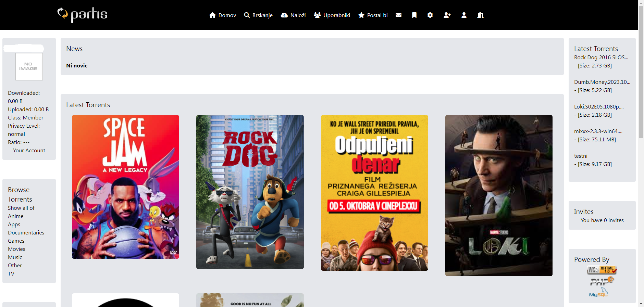Open Space Jam A New Legacy poster
The height and width of the screenshot is (307, 644).
click(125, 187)
